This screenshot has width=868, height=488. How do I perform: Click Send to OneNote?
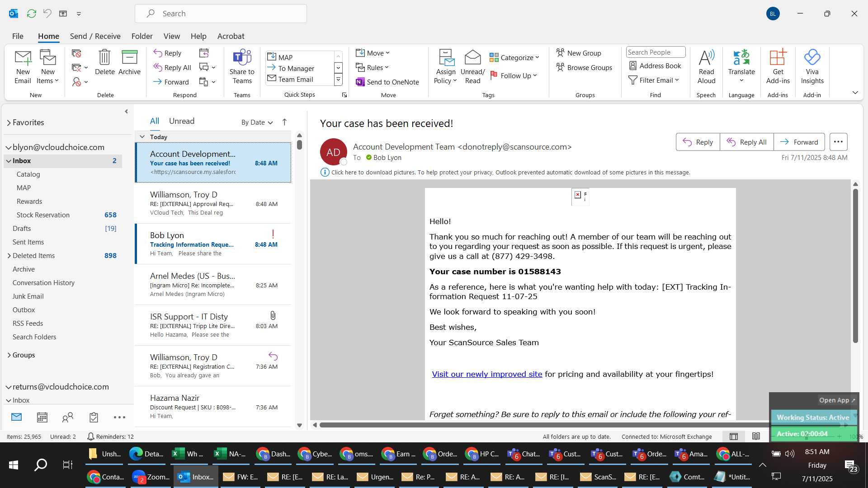click(x=387, y=82)
